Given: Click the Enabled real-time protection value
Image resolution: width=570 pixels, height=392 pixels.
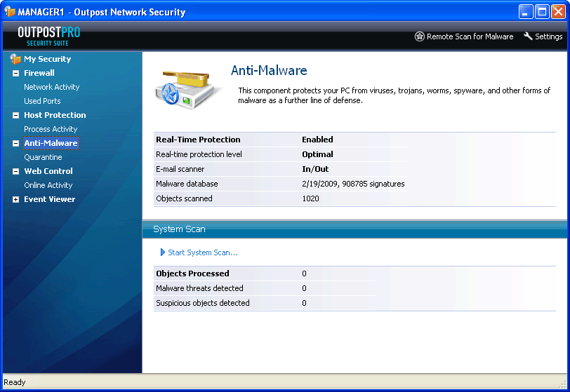Looking at the screenshot, I should [317, 140].
